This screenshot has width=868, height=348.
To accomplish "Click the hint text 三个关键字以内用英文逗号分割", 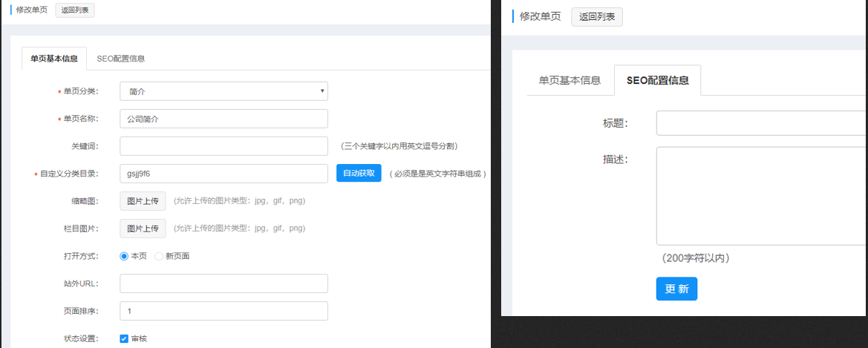I will tap(399, 147).
